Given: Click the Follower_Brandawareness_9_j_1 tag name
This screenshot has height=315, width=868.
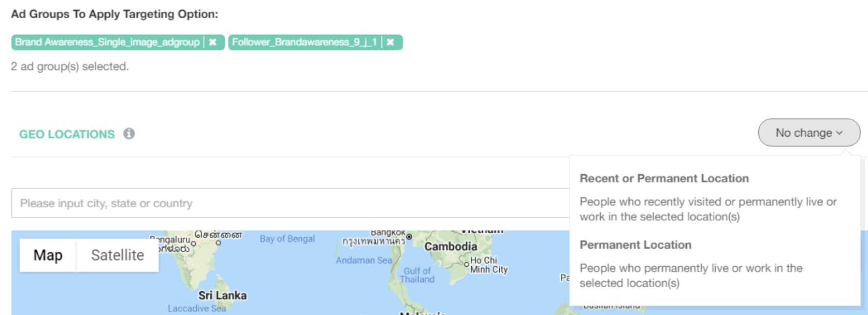Looking at the screenshot, I should click(x=304, y=42).
